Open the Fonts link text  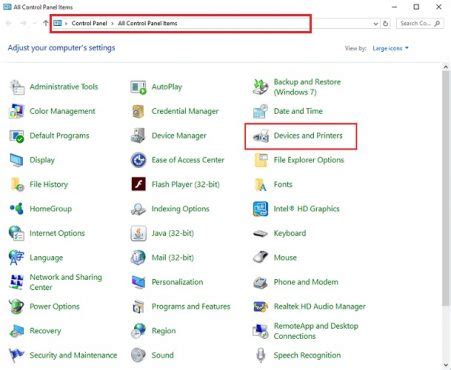(283, 184)
